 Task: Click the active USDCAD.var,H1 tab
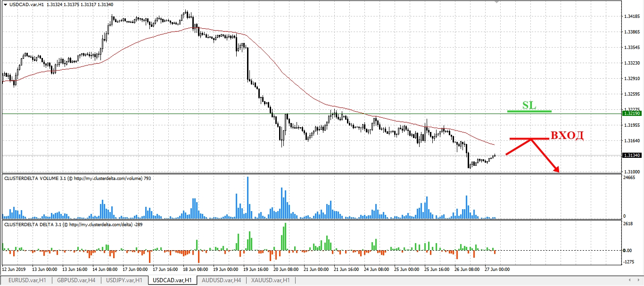pyautogui.click(x=173, y=280)
